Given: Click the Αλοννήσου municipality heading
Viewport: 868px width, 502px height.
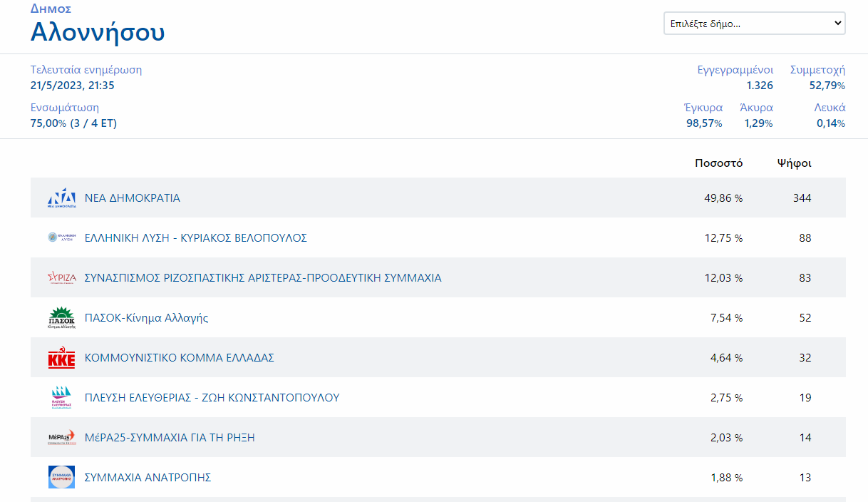Looking at the screenshot, I should coord(98,32).
